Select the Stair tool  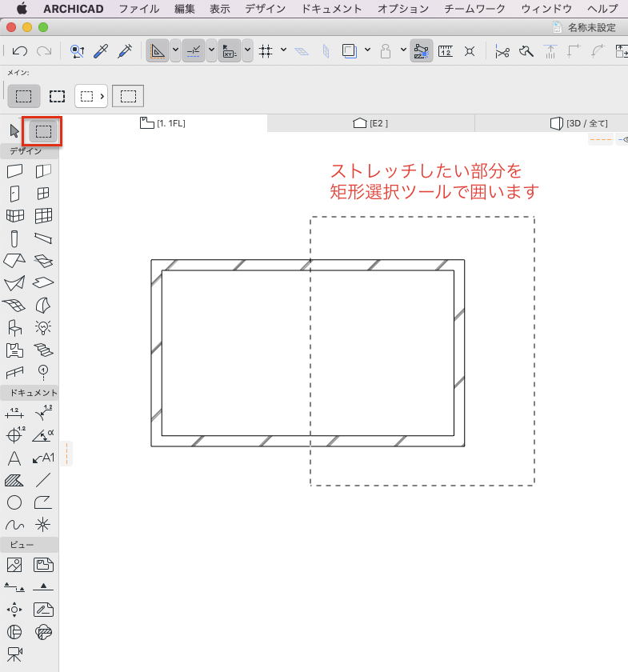pyautogui.click(x=43, y=350)
